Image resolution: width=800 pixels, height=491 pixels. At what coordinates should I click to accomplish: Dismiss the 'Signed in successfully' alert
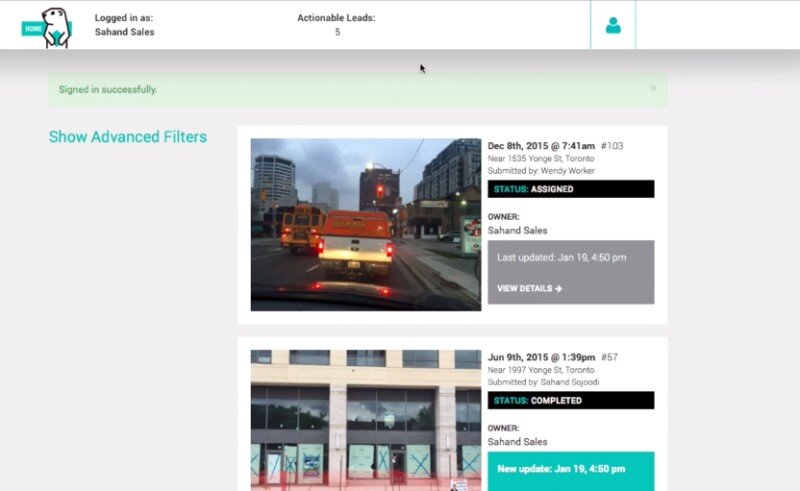click(x=653, y=88)
